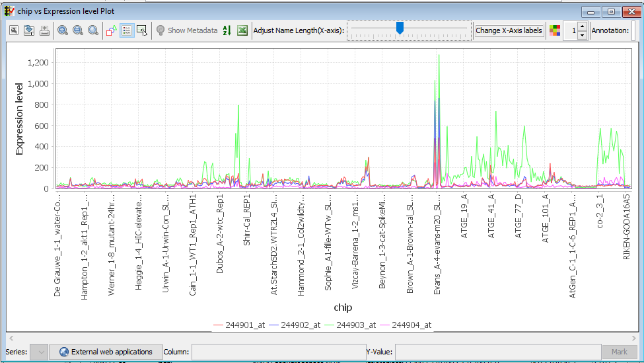Open the Series dropdown
Screen dimensions: 644x363
(39, 352)
